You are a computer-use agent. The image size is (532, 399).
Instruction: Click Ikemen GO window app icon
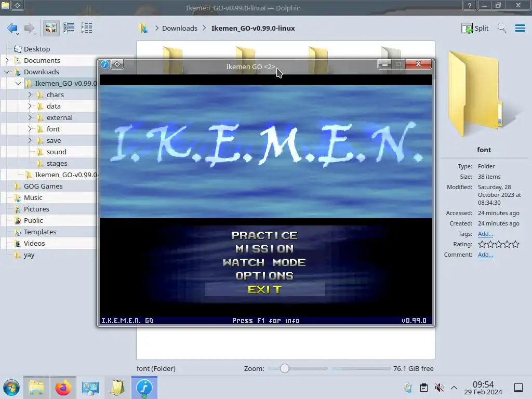105,64
